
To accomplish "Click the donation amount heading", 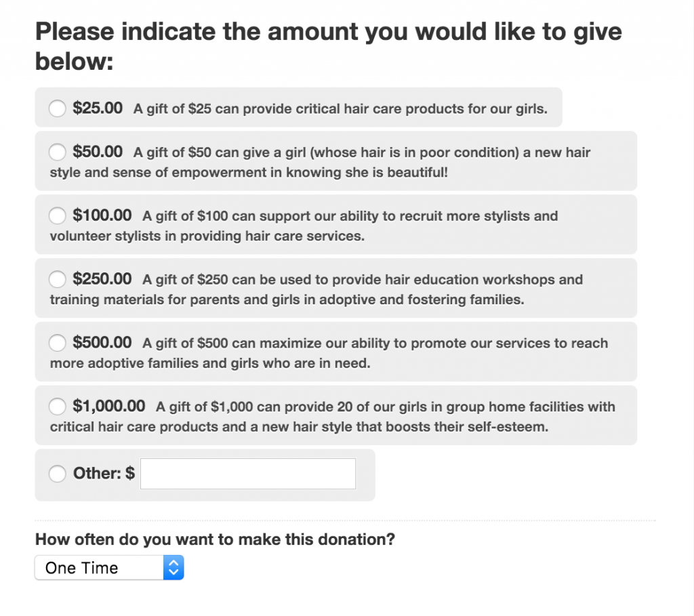I will click(x=328, y=45).
